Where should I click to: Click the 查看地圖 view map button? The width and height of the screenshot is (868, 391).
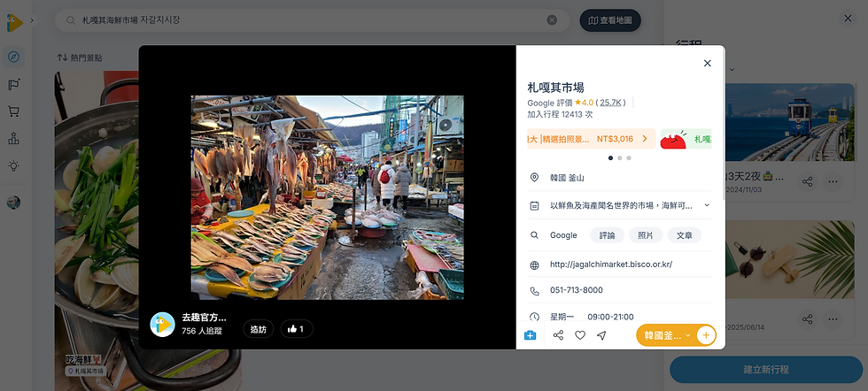(x=610, y=20)
